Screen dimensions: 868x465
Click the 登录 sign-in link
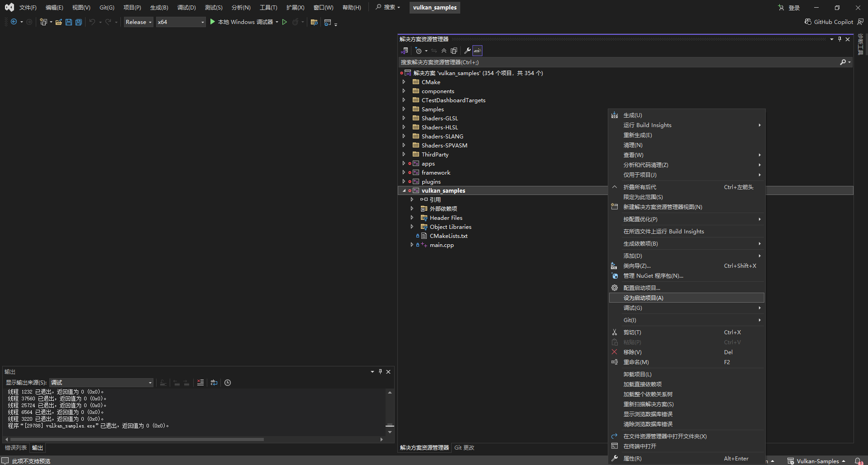pos(794,8)
